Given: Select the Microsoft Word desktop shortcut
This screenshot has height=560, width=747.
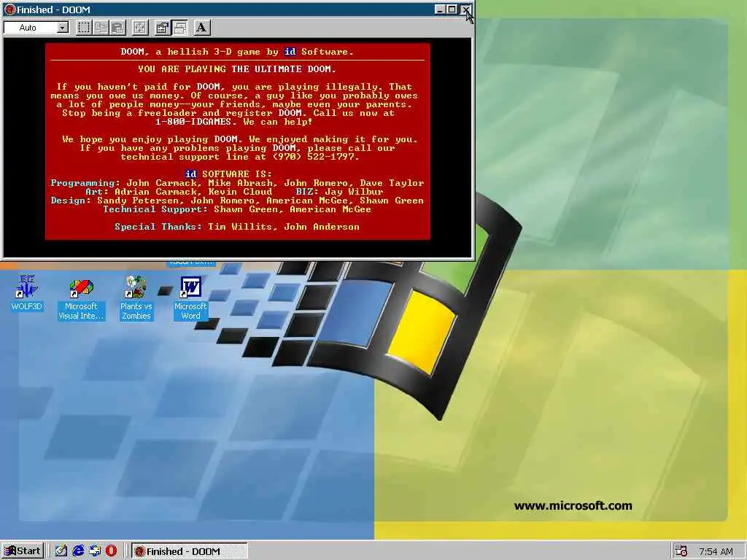Looking at the screenshot, I should (190, 299).
